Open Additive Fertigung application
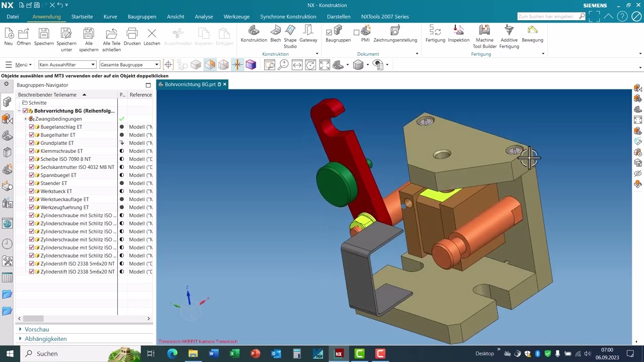 coord(509,37)
